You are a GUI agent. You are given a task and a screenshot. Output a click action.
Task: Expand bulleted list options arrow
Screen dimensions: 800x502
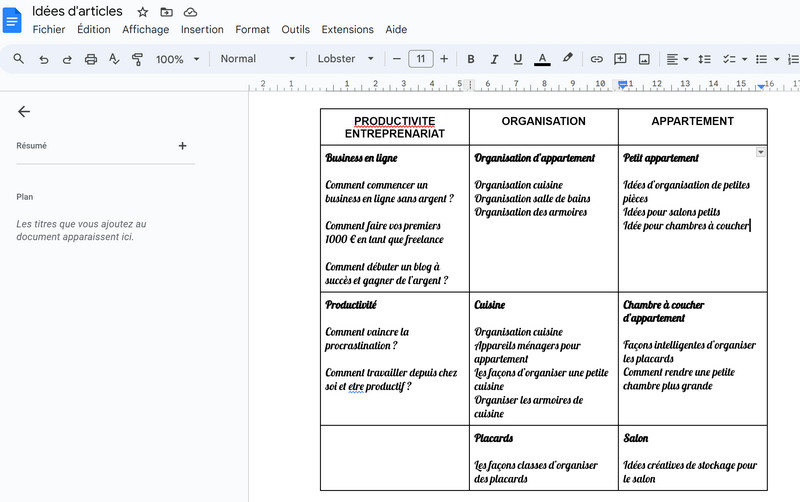pos(777,59)
